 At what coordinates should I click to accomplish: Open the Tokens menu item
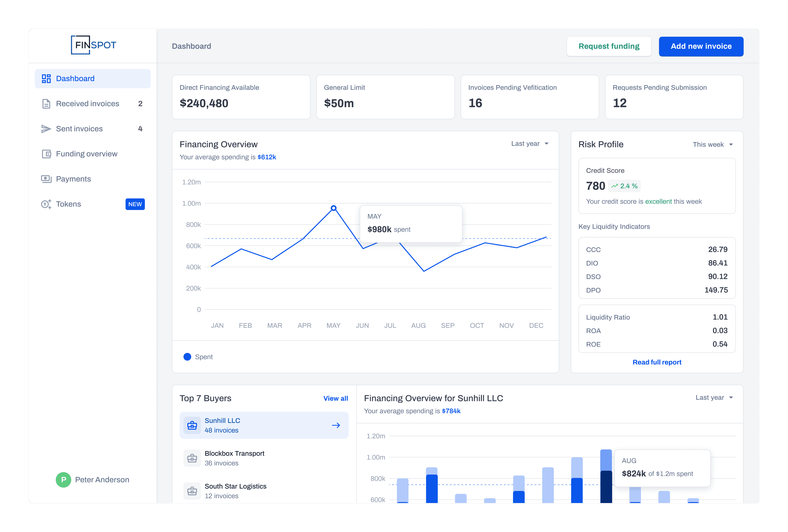tap(69, 204)
